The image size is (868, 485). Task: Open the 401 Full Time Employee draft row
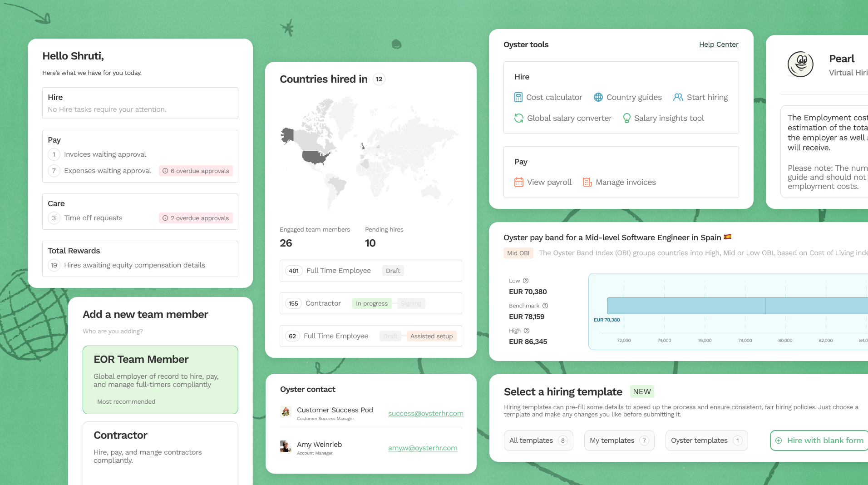pos(371,271)
